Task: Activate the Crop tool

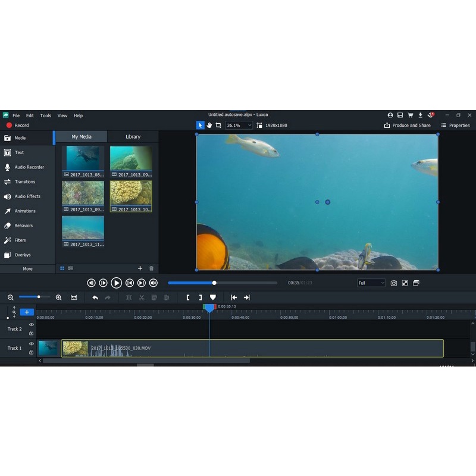Action: tap(218, 126)
